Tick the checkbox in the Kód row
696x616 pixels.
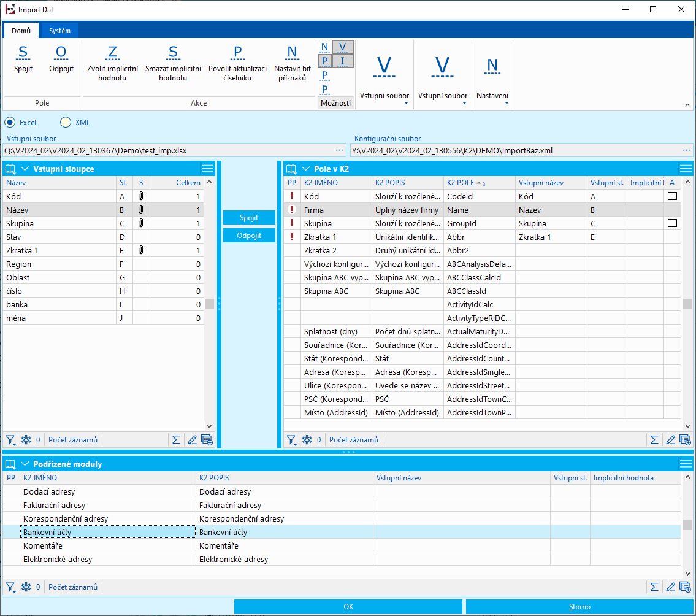point(672,196)
